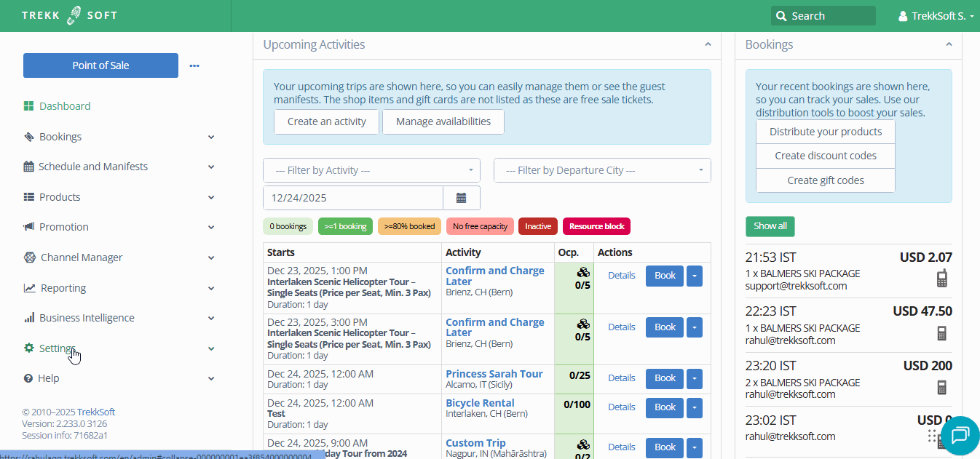Toggle the '0 bookings' filter pill
The image size is (980, 459).
click(288, 226)
